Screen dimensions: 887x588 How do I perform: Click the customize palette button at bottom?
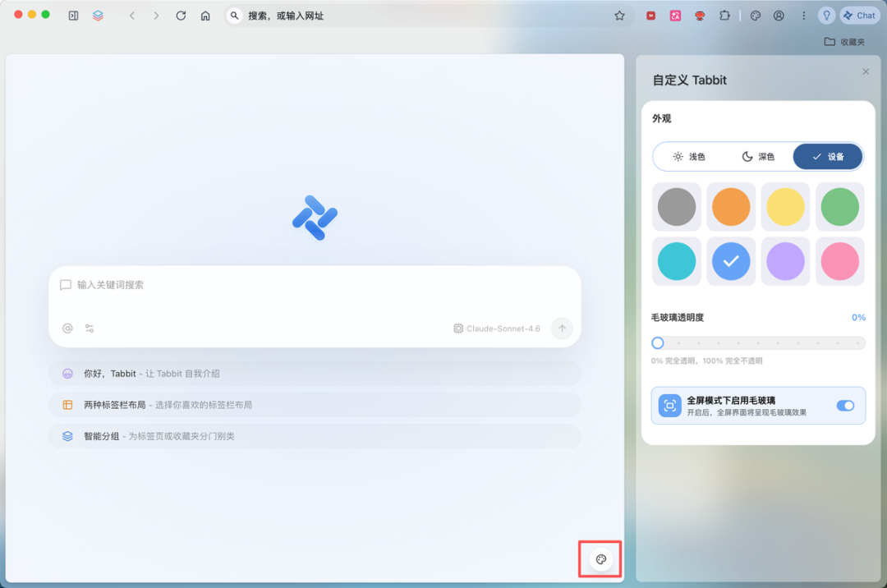600,559
